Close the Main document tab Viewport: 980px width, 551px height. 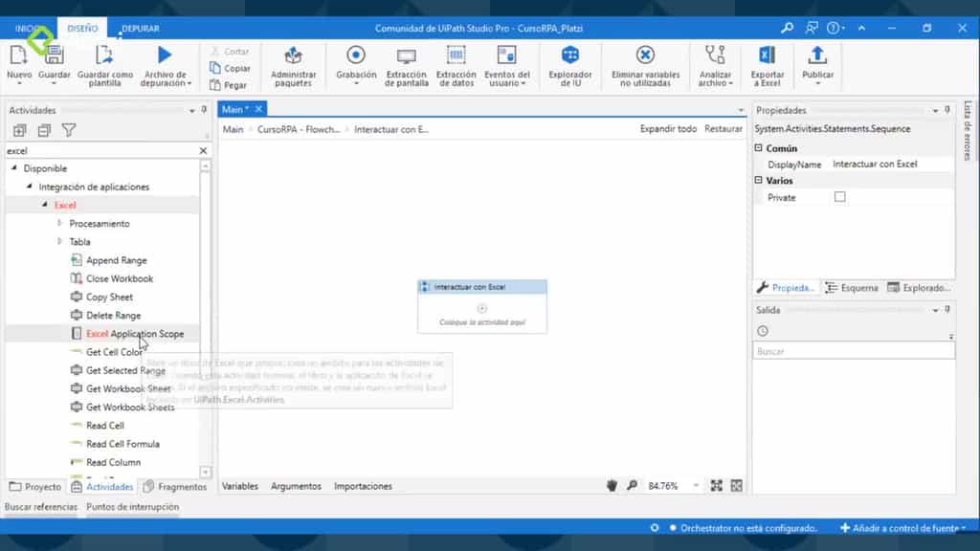(x=258, y=109)
